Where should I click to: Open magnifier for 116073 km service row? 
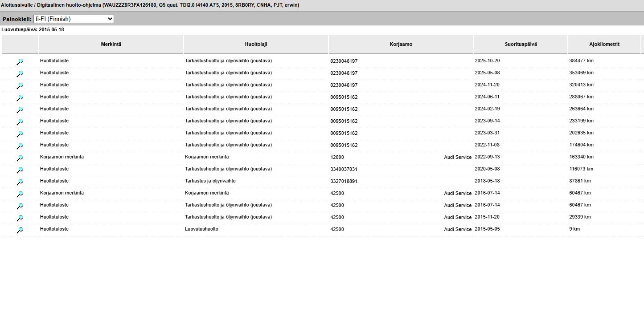20,170
